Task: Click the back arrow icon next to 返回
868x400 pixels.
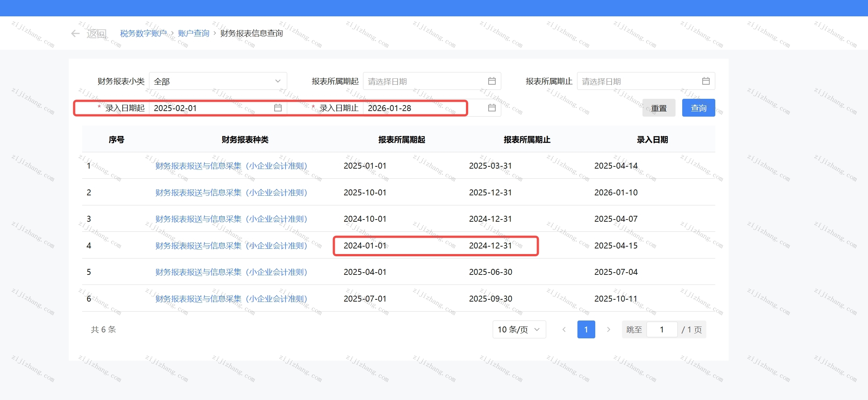Action: pyautogui.click(x=75, y=34)
